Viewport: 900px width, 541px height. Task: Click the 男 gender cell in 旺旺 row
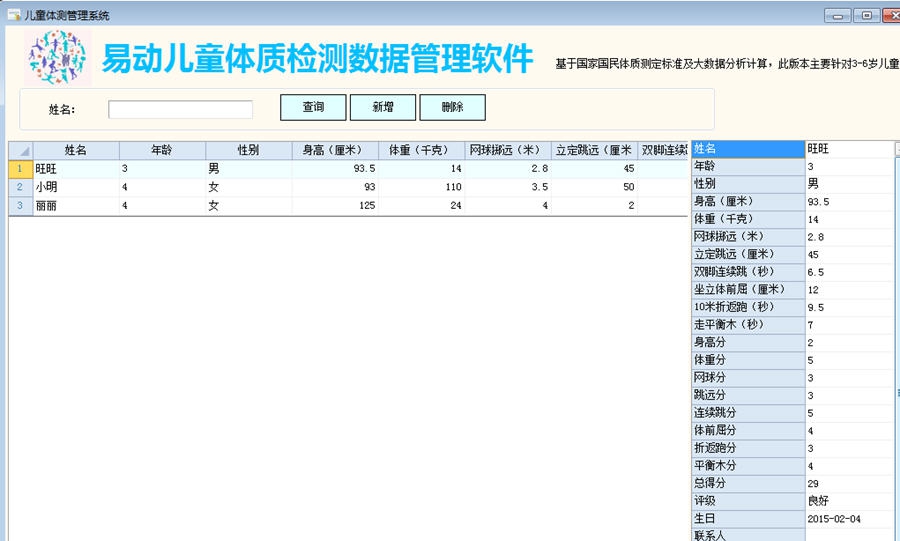point(249,169)
